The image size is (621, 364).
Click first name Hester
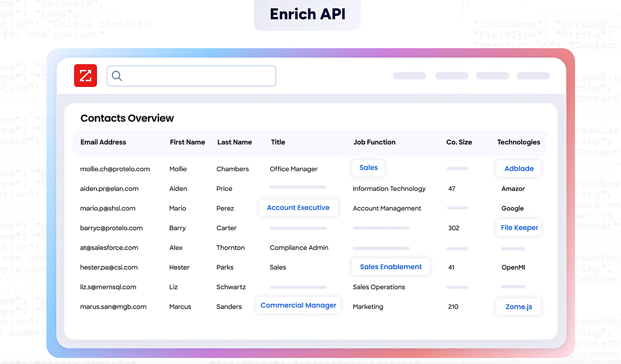pos(179,268)
